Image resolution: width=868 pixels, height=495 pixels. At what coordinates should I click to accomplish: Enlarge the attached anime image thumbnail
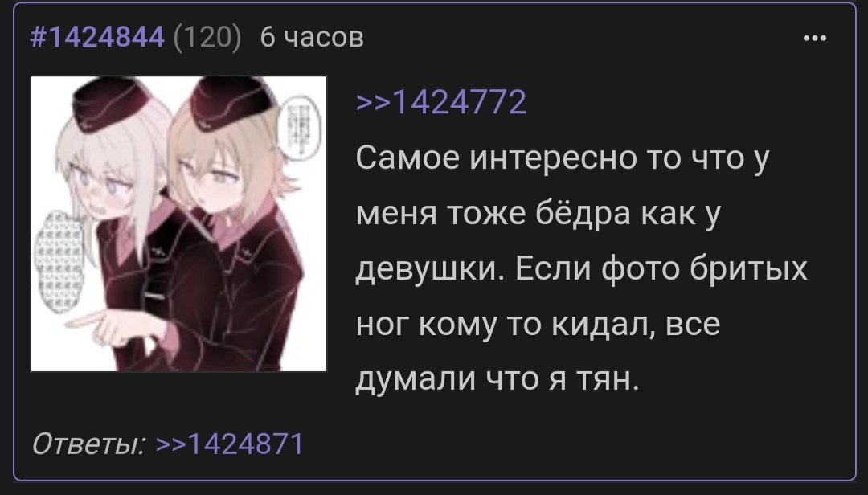(x=178, y=223)
